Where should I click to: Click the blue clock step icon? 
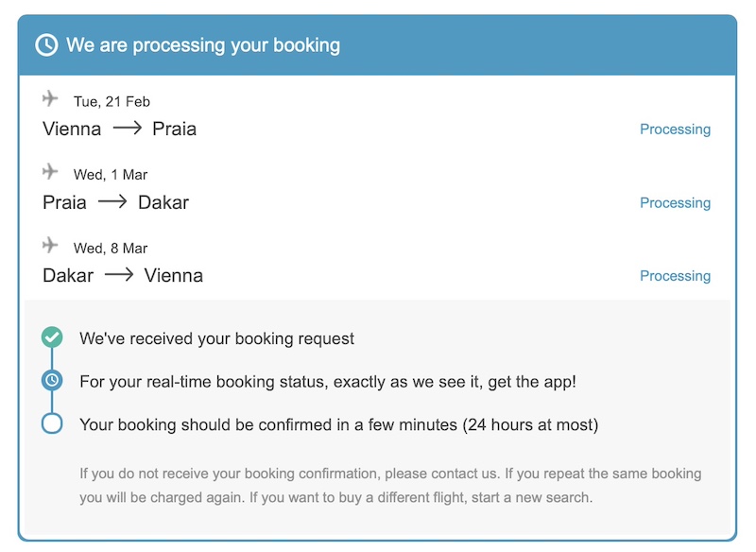(52, 380)
